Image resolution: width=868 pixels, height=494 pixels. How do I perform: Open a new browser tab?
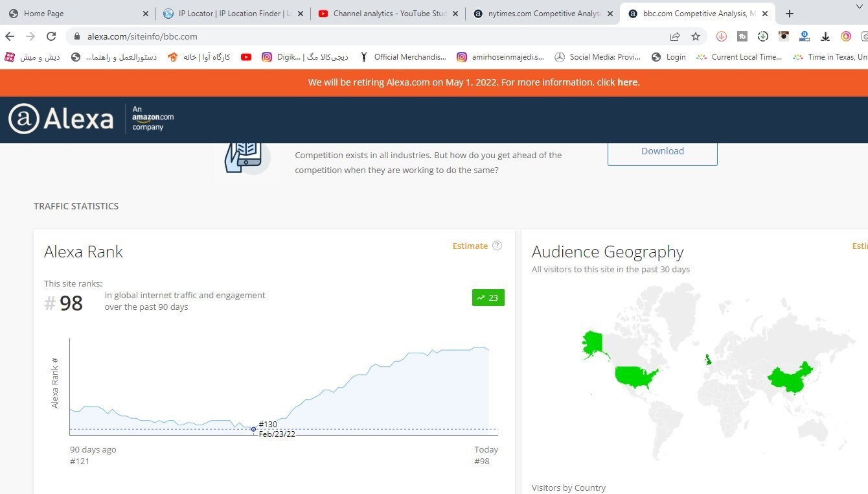pos(789,14)
